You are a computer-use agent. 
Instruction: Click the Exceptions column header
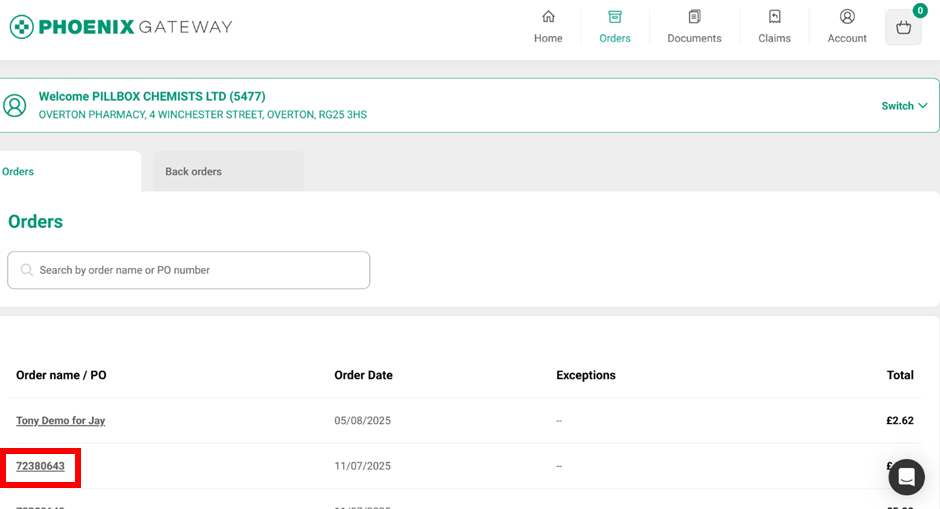coord(585,376)
